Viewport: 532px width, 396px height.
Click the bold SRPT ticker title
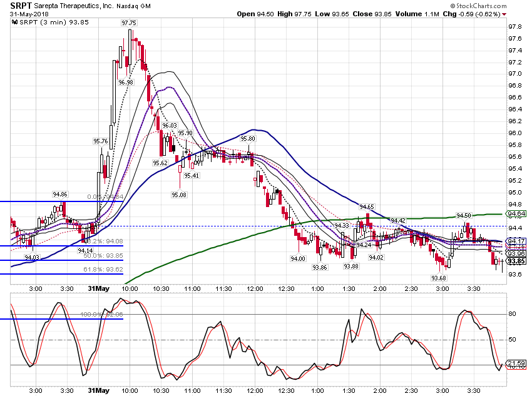click(21, 6)
